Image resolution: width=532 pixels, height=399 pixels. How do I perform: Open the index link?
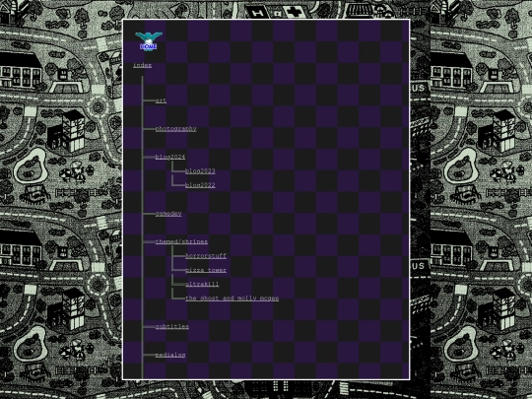coord(142,65)
